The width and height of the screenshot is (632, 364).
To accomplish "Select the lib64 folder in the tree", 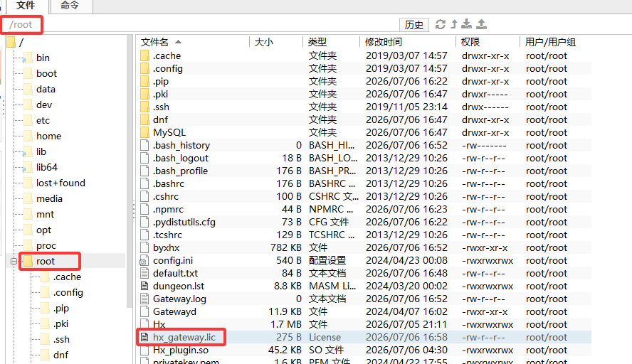I will tap(47, 168).
